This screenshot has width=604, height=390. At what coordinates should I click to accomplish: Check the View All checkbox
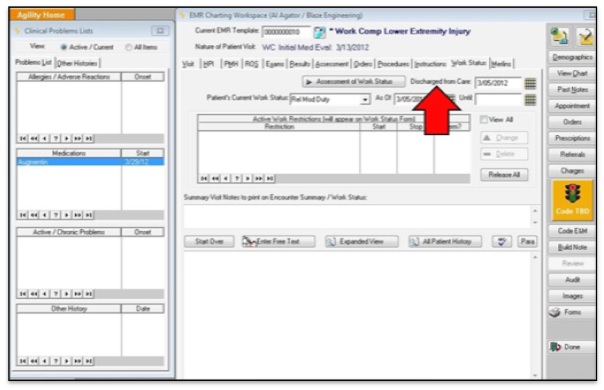(x=484, y=119)
